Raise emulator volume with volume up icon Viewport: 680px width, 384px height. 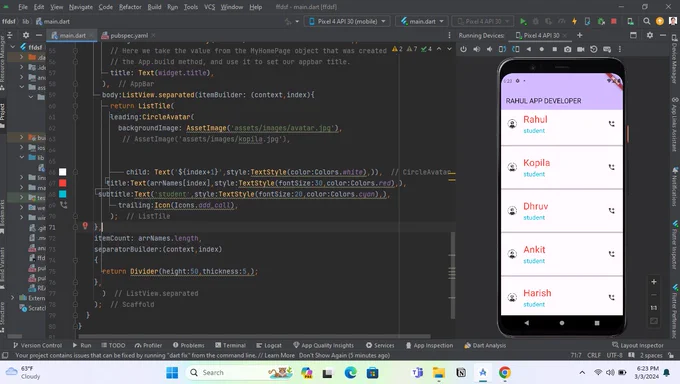476,49
